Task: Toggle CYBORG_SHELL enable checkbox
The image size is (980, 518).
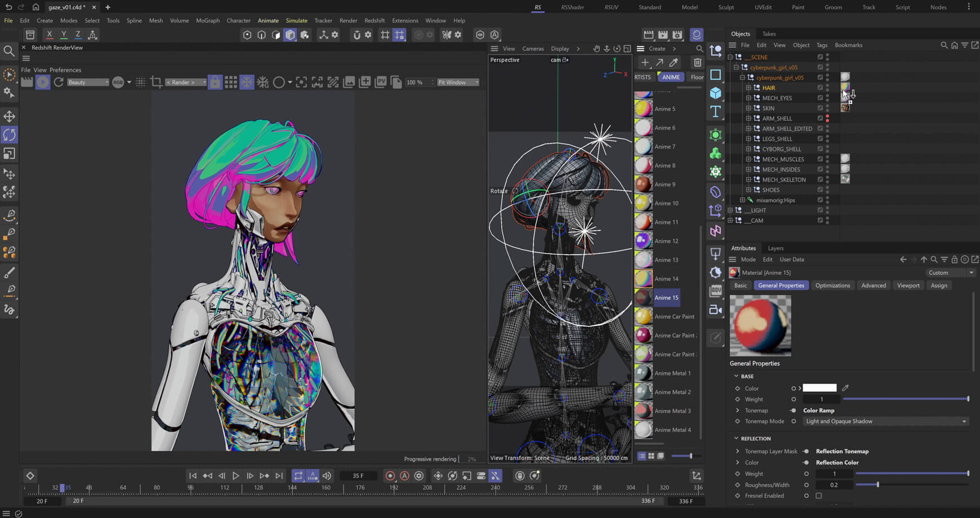Action: click(820, 149)
